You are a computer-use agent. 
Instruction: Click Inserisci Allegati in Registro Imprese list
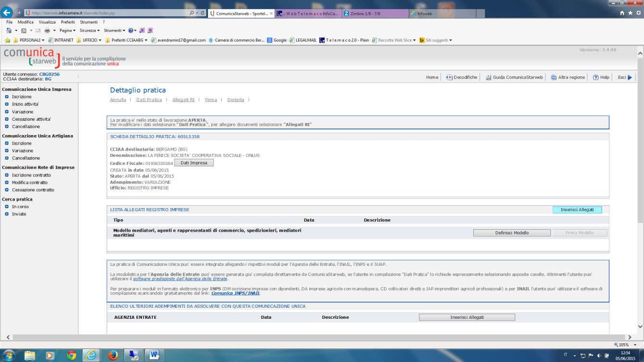577,210
